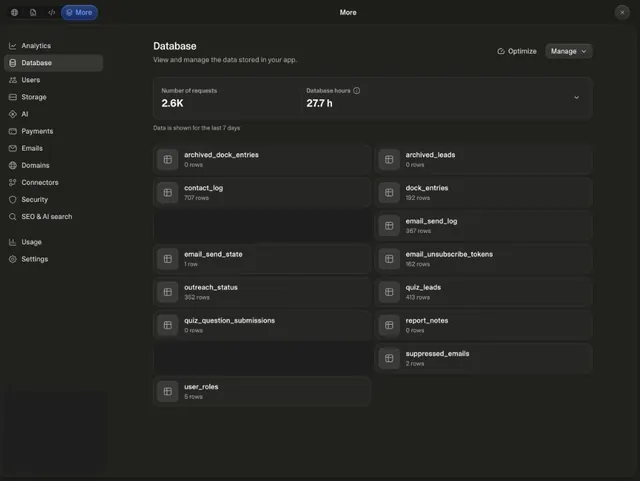Open Users section in sidebar
The width and height of the screenshot is (640, 481).
pyautogui.click(x=53, y=80)
